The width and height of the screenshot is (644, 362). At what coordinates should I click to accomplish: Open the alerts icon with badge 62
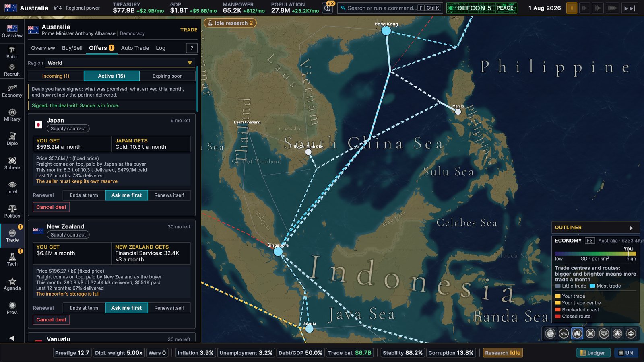tap(328, 8)
